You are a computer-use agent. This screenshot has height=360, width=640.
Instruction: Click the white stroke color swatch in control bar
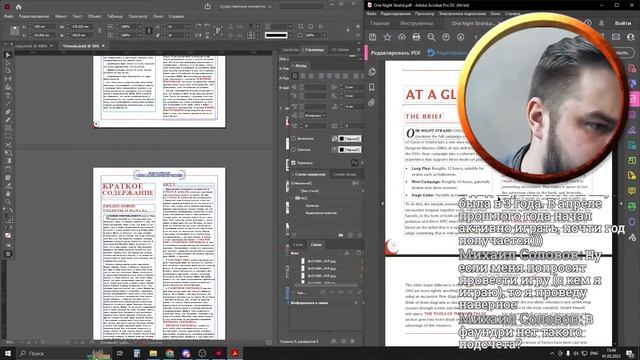click(276, 36)
